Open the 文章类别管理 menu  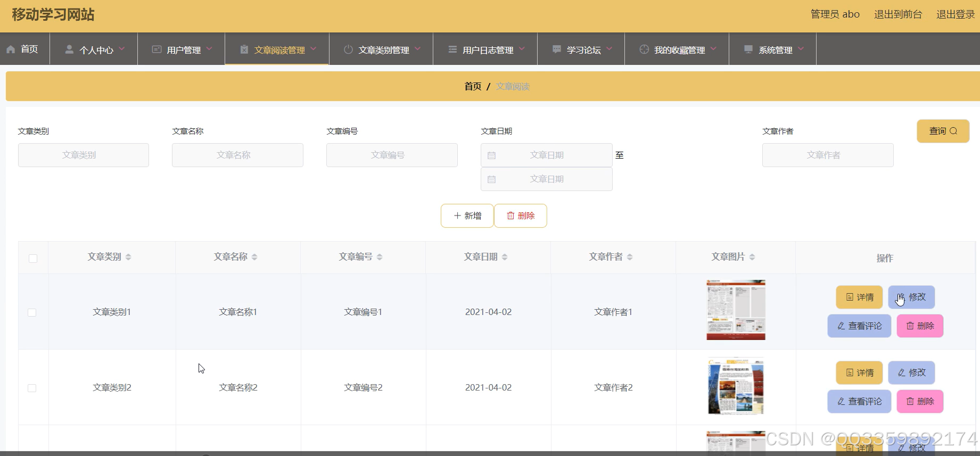[x=381, y=49]
